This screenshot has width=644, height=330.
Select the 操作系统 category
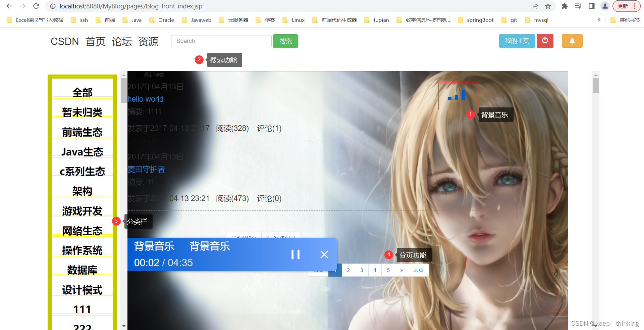[x=83, y=250]
